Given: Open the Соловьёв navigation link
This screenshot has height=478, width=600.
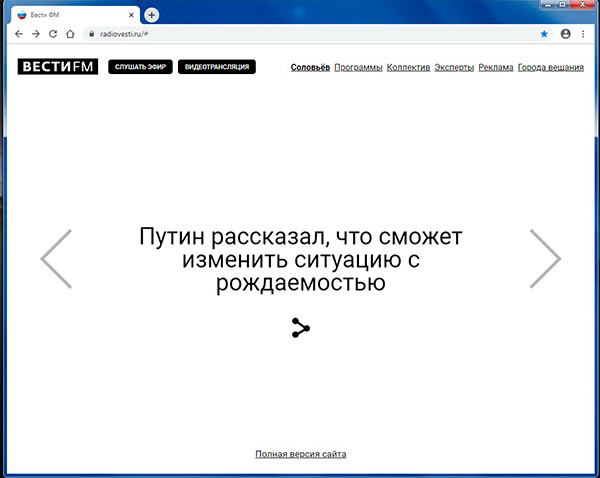Looking at the screenshot, I should tap(310, 68).
